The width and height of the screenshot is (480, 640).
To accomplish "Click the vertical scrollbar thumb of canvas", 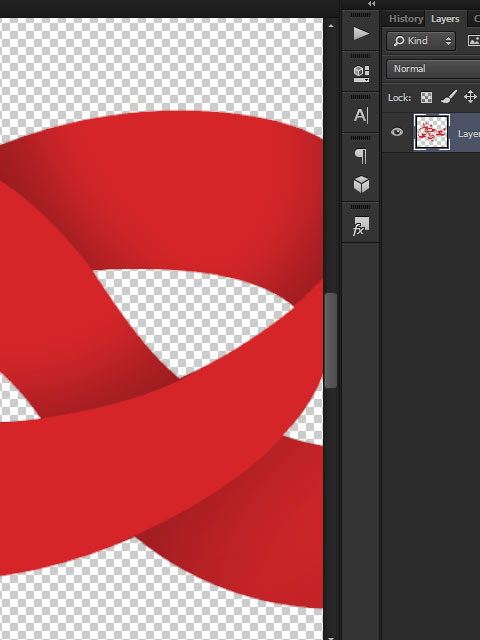I will click(x=331, y=340).
